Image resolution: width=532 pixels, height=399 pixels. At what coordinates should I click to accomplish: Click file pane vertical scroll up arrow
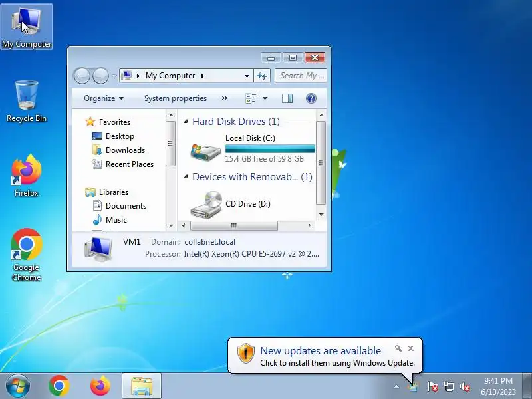pos(321,115)
